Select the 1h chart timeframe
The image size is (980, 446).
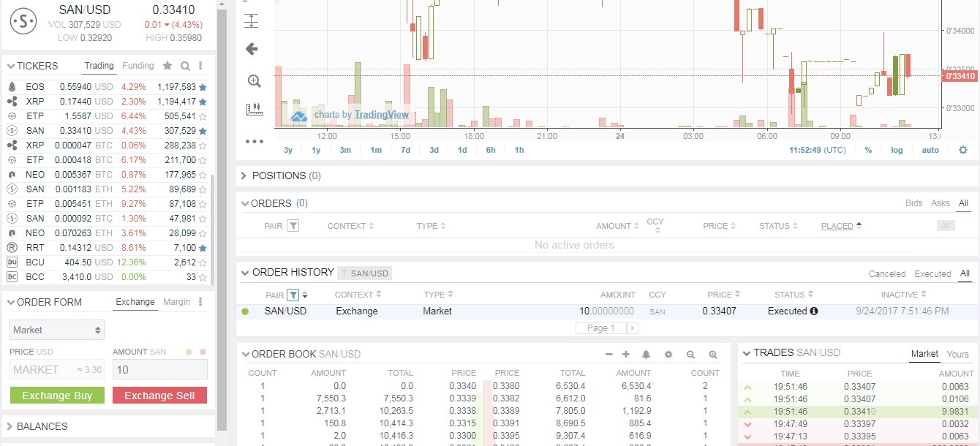(519, 150)
